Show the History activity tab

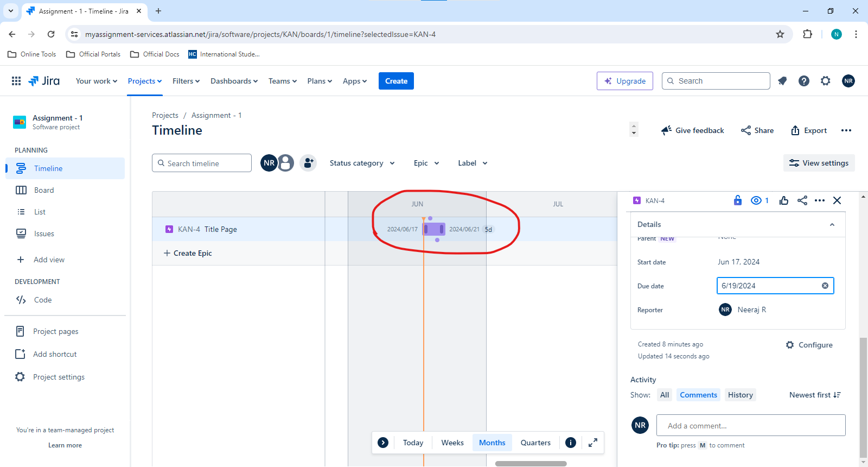(741, 395)
